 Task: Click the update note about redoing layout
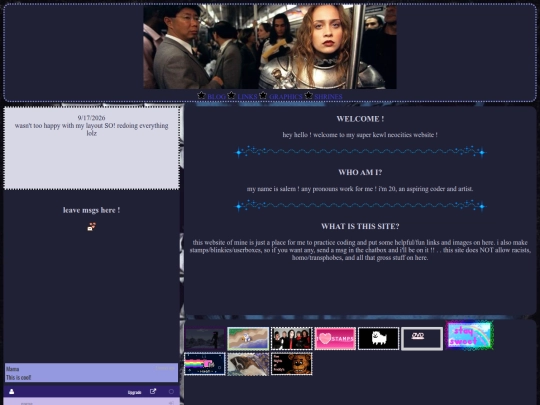[92, 129]
